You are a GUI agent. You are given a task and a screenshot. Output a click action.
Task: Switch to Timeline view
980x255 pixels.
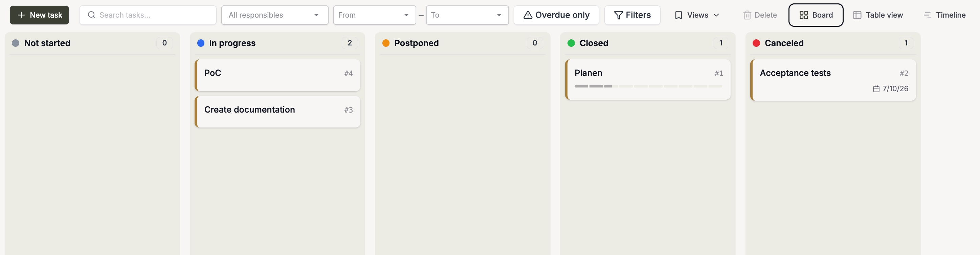click(944, 15)
